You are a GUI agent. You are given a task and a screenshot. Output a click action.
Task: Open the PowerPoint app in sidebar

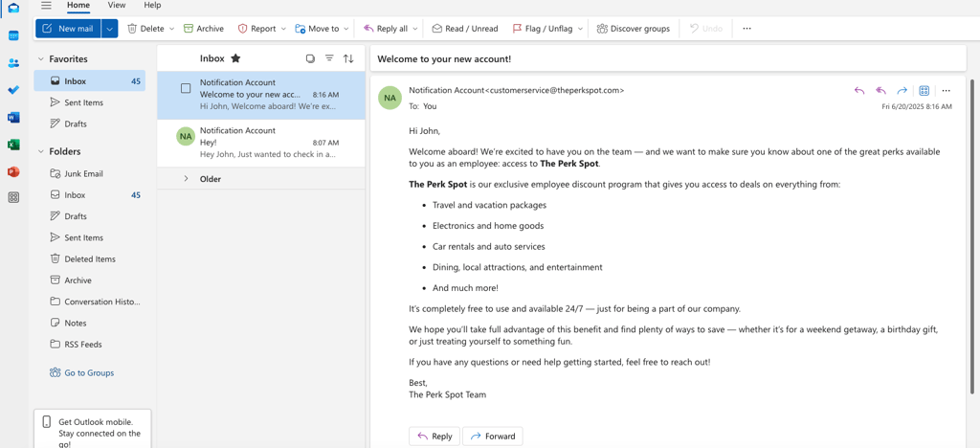tap(13, 172)
